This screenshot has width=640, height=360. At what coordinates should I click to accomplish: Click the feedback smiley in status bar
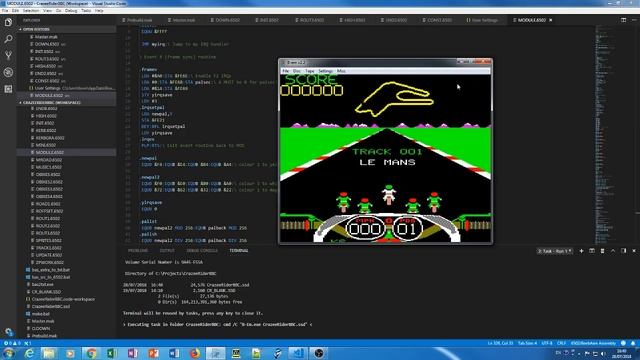pos(623,343)
